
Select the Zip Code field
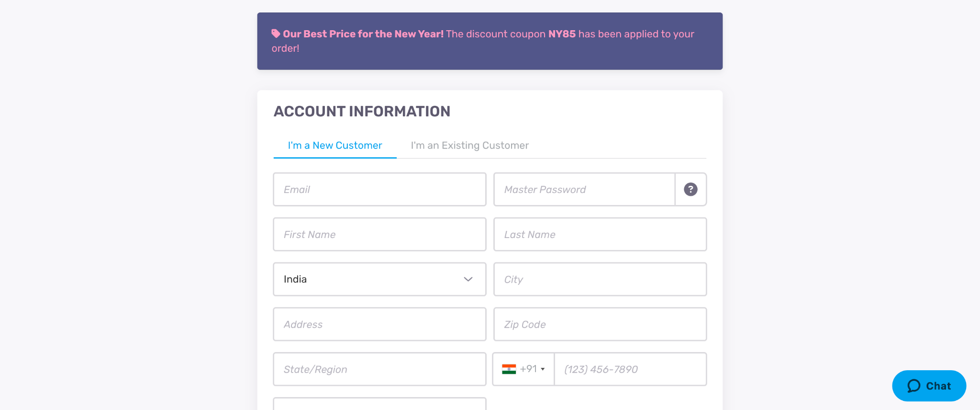[x=600, y=324]
